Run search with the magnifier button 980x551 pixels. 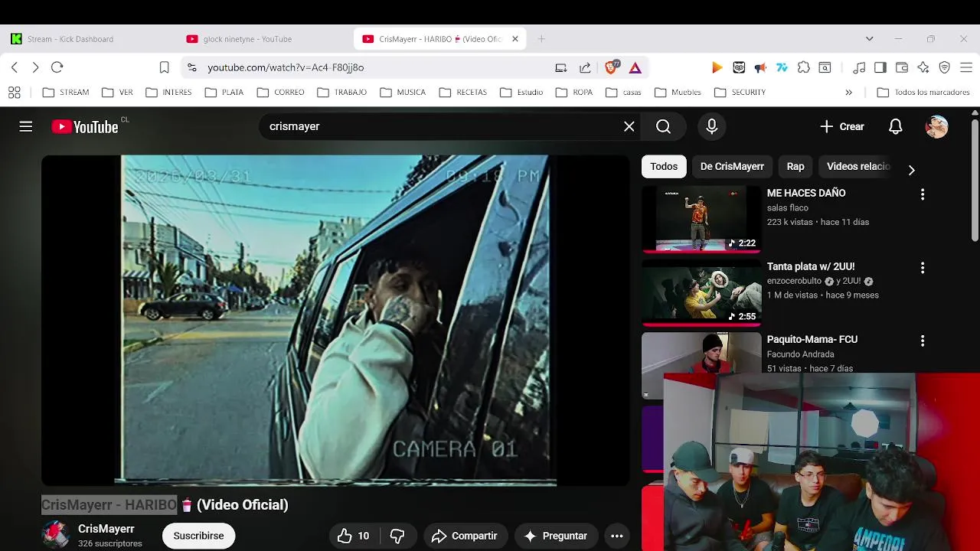[663, 126]
